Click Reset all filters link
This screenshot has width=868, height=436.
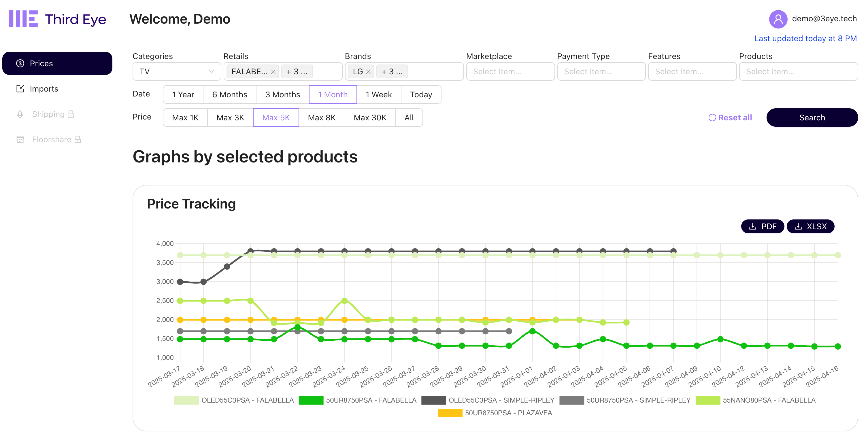click(x=730, y=117)
